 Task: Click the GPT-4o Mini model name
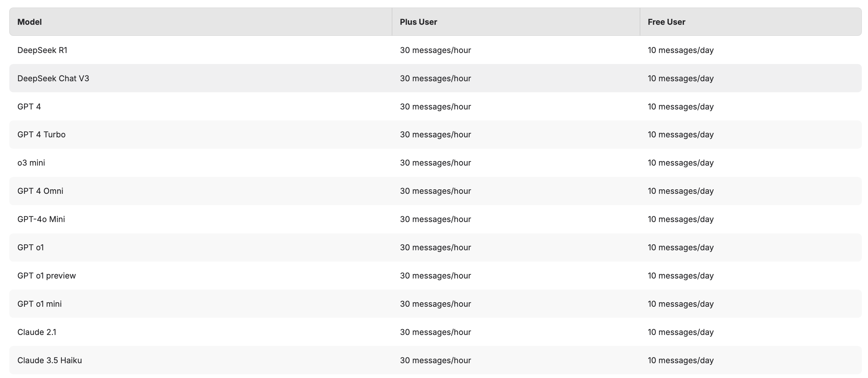click(x=41, y=219)
